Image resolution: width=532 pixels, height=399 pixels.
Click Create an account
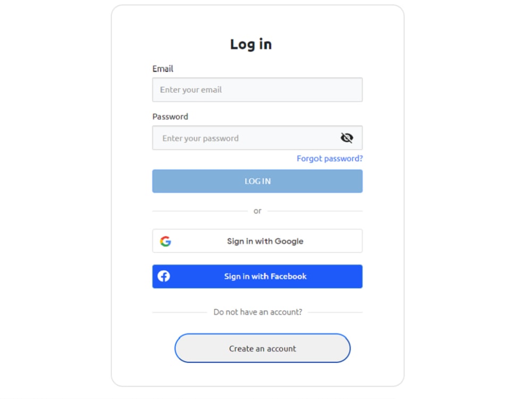(x=262, y=348)
